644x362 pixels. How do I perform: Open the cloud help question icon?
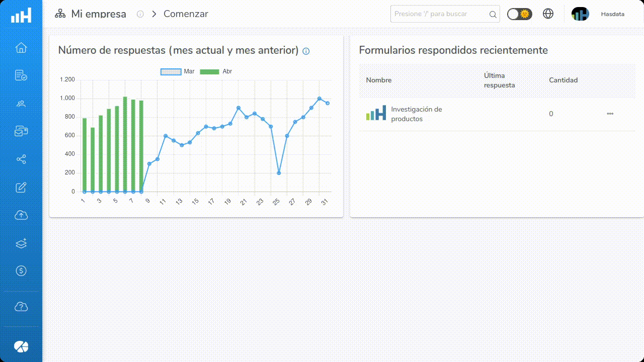21,307
